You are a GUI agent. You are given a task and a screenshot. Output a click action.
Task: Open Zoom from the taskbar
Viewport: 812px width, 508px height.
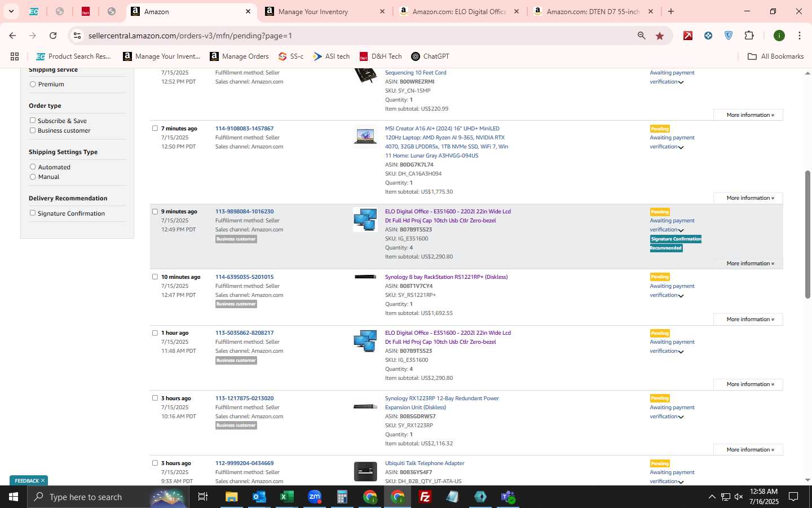pos(314,497)
